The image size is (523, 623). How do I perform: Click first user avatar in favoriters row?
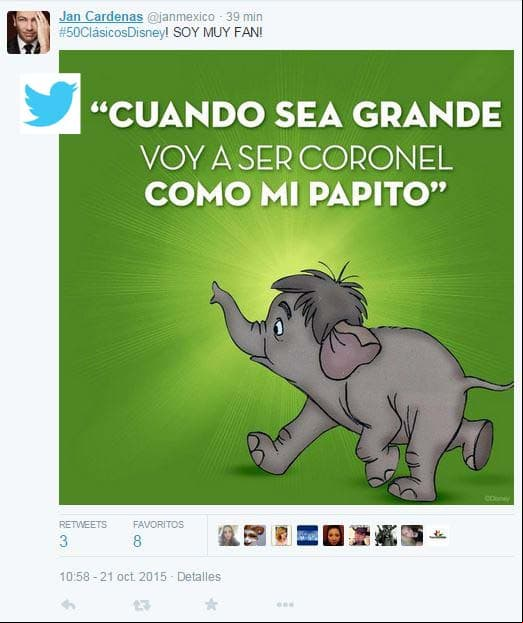pos(229,535)
